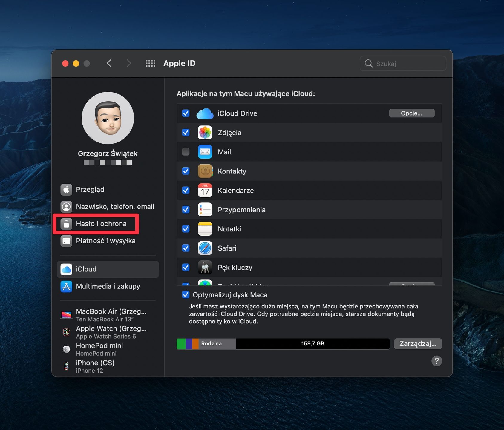
Task: Toggle the Safari checkbox
Action: click(x=186, y=248)
